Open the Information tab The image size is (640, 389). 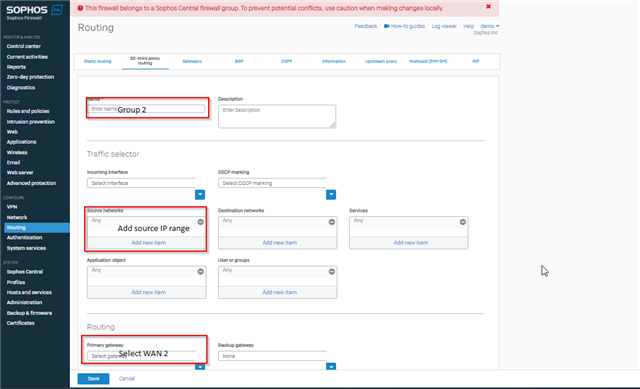[x=333, y=61]
